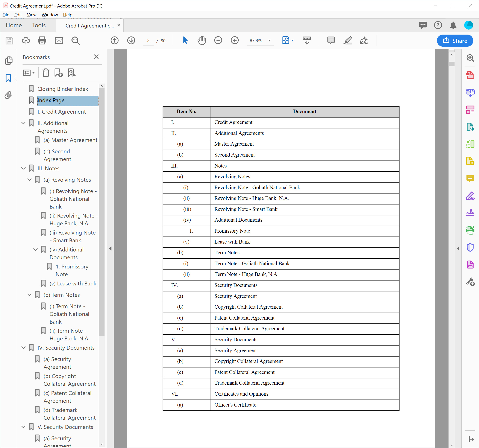479x448 pixels.
Task: Open the I. Credit Agreement bookmark
Action: click(x=61, y=112)
